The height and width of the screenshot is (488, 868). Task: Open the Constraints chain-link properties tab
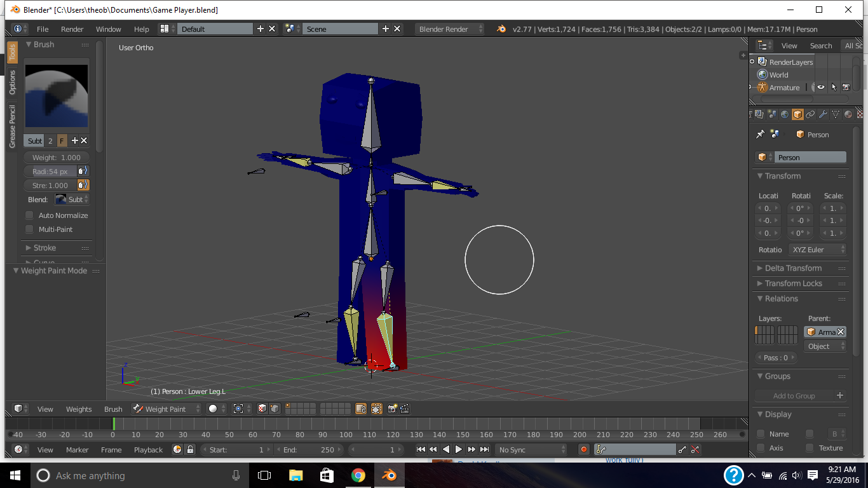810,114
